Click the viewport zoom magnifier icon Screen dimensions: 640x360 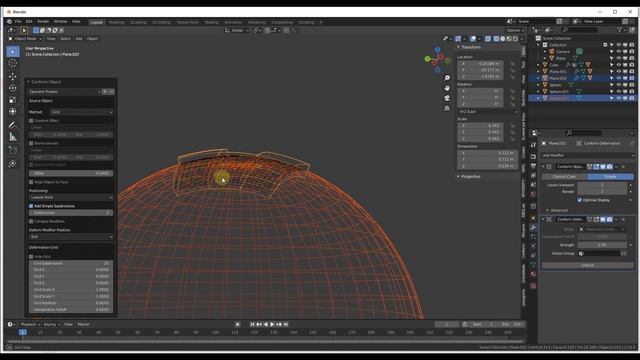coord(447,78)
